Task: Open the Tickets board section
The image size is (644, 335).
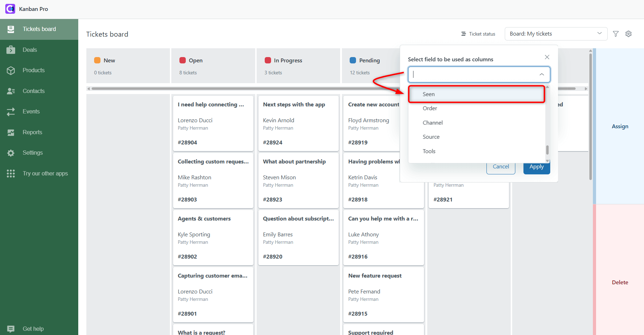Action: click(39, 29)
